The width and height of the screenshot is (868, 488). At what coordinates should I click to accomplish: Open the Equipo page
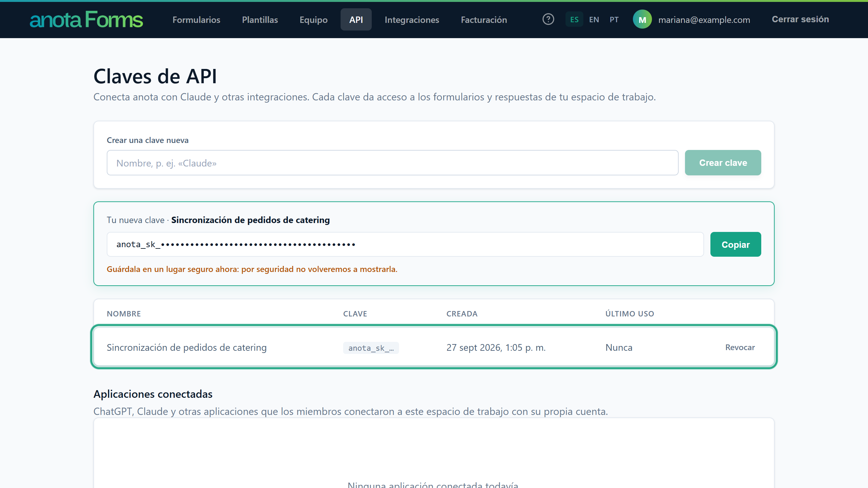[313, 20]
